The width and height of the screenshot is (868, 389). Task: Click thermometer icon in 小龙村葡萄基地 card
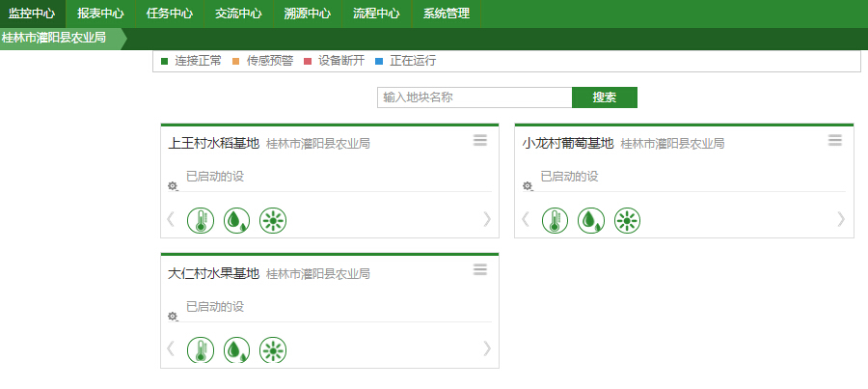pyautogui.click(x=555, y=220)
